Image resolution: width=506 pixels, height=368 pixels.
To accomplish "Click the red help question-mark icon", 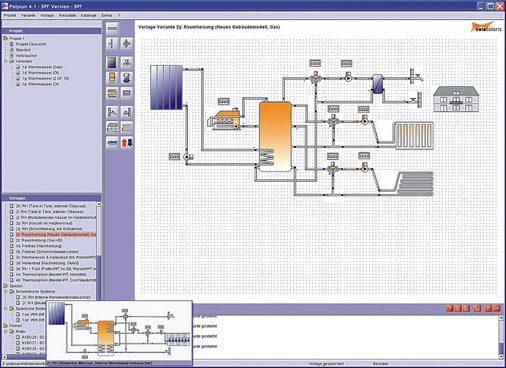I will (450, 308).
